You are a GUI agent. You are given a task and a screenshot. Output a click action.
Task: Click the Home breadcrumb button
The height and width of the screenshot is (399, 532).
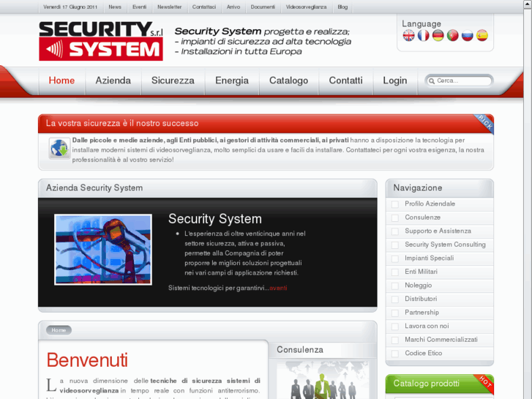(59, 330)
